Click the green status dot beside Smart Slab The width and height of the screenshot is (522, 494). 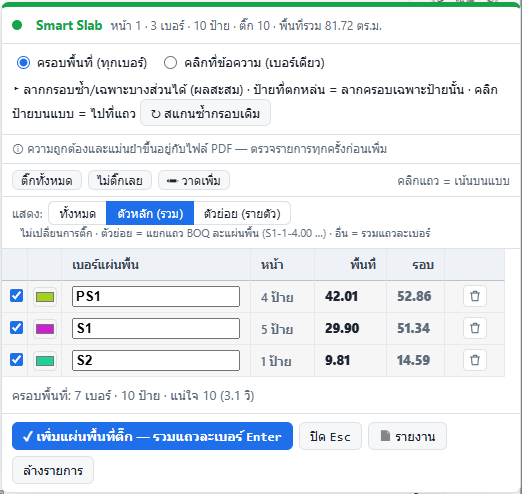[x=17, y=25]
